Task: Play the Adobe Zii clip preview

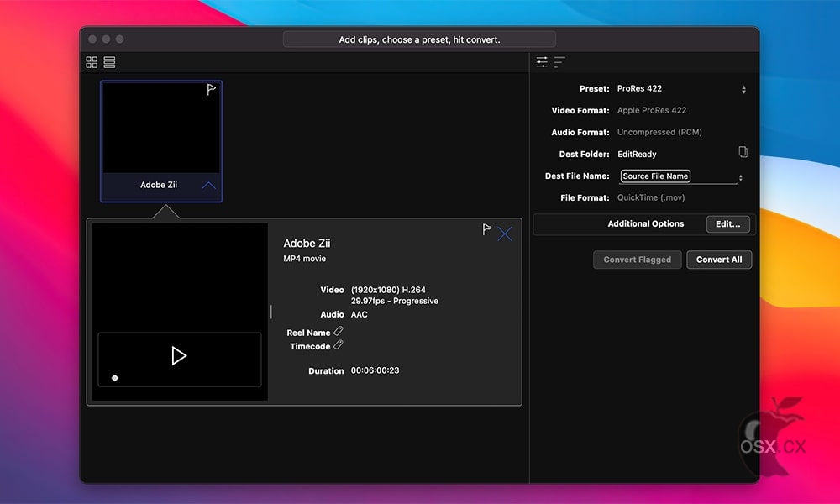Action: 179,355
